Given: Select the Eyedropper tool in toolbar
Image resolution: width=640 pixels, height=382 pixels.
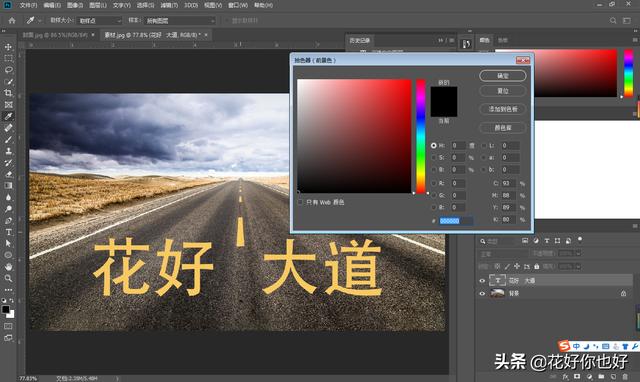Looking at the screenshot, I should click(8, 116).
